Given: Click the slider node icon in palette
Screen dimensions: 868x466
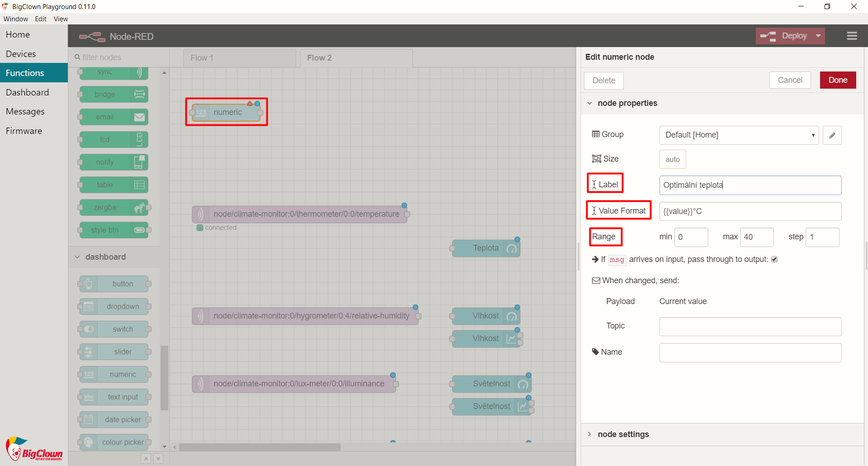Looking at the screenshot, I should coord(89,352).
